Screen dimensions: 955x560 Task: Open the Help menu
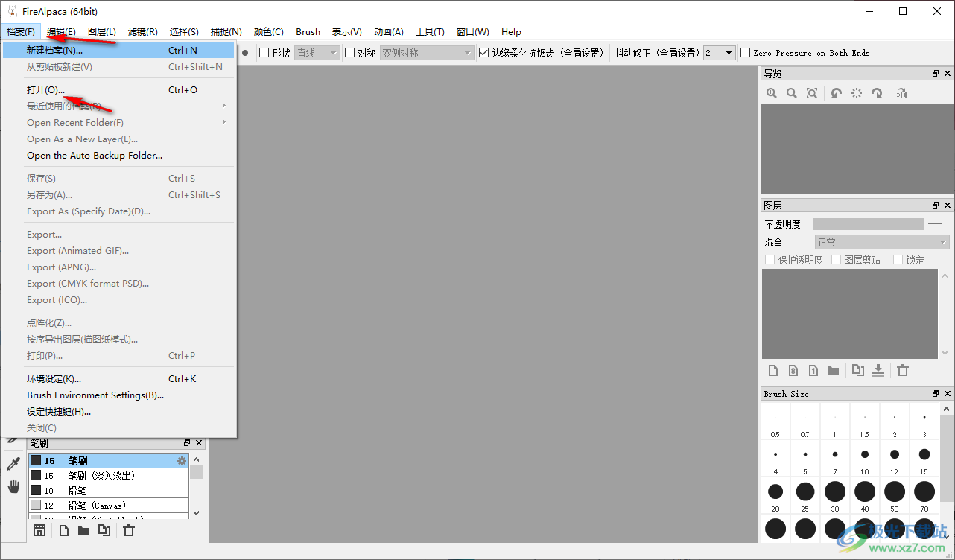(x=511, y=32)
